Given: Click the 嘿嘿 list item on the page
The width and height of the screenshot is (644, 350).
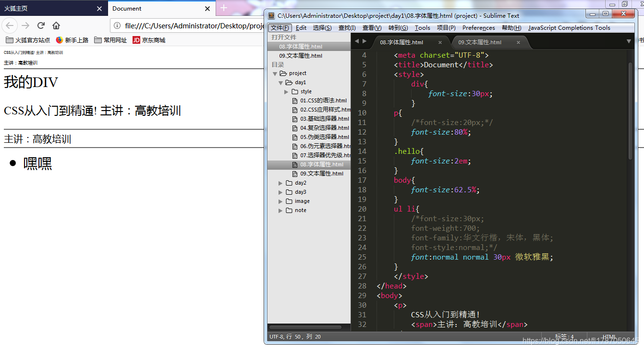Looking at the screenshot, I should 37,163.
